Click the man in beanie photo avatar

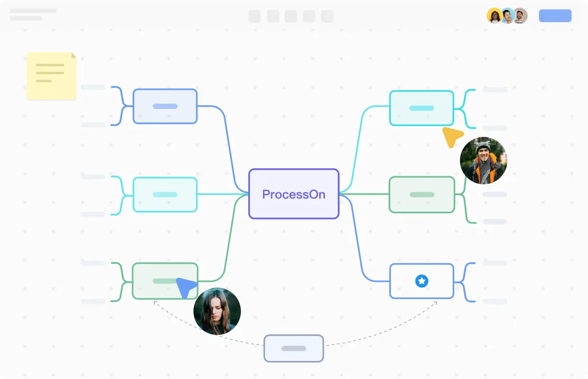(483, 161)
